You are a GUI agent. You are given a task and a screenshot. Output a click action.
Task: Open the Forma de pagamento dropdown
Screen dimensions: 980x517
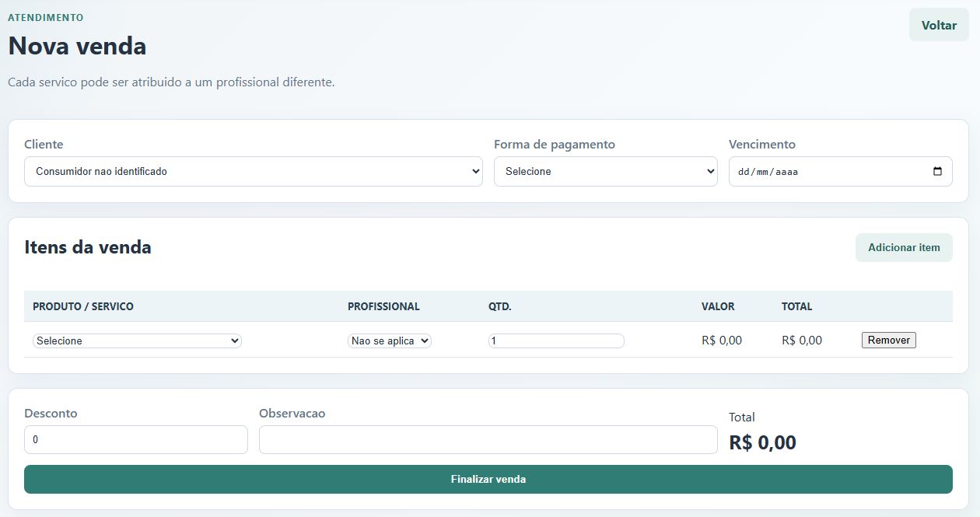coord(606,171)
